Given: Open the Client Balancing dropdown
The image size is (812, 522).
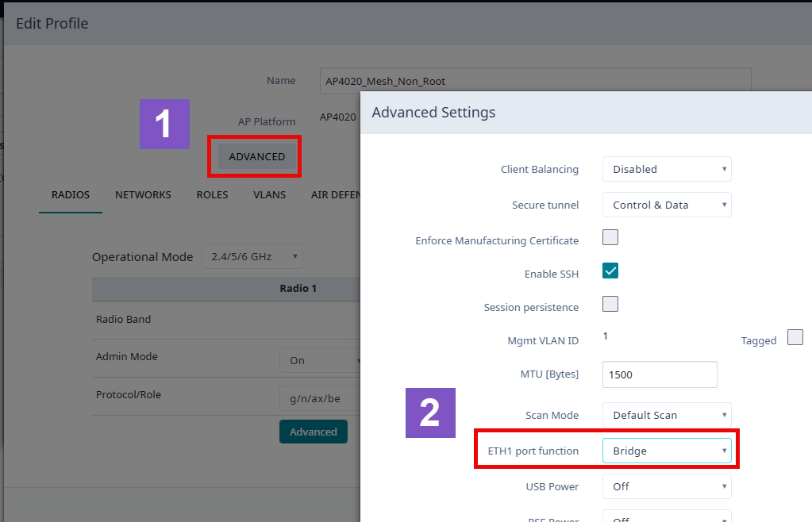Looking at the screenshot, I should click(x=667, y=169).
